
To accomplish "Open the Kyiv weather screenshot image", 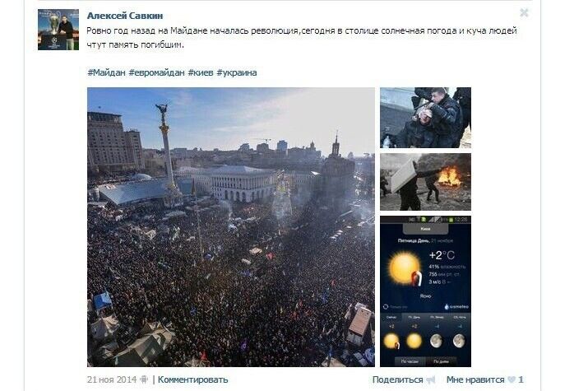I will pos(425,291).
